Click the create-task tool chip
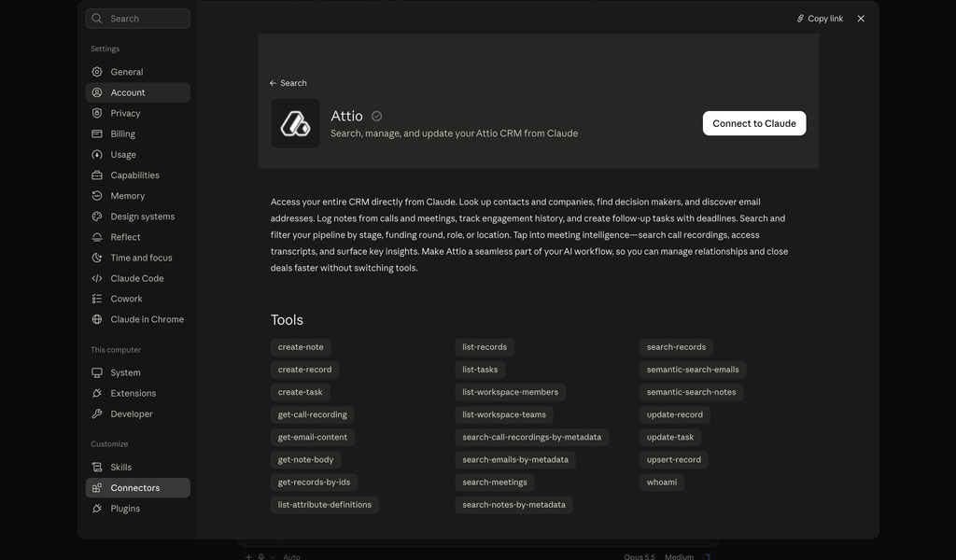Screen dimensions: 956x560 click(x=300, y=392)
